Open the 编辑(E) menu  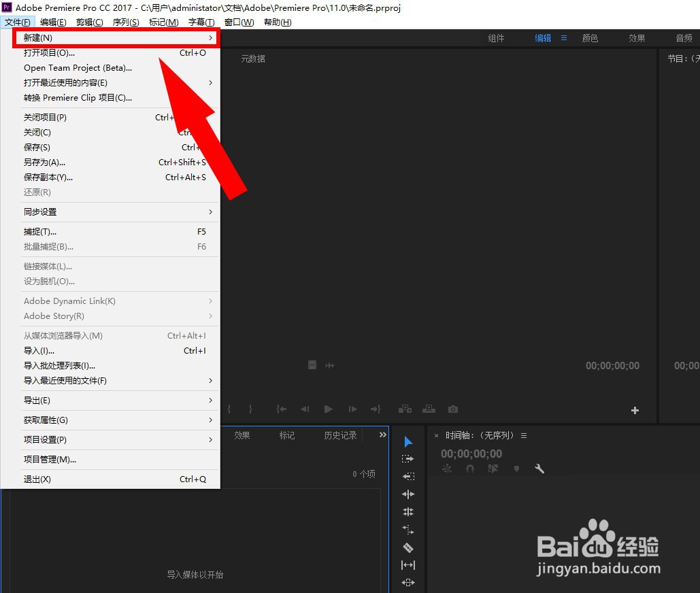(53, 22)
